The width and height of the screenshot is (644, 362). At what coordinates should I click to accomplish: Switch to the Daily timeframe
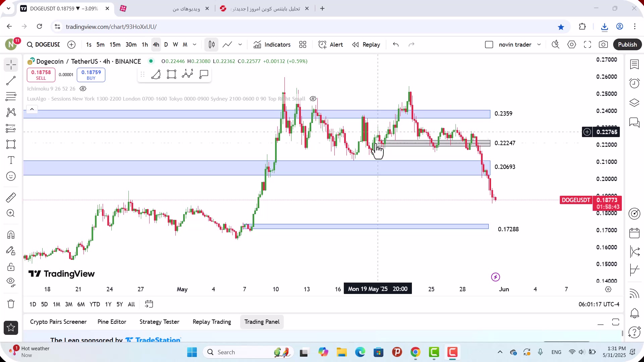tap(166, 45)
